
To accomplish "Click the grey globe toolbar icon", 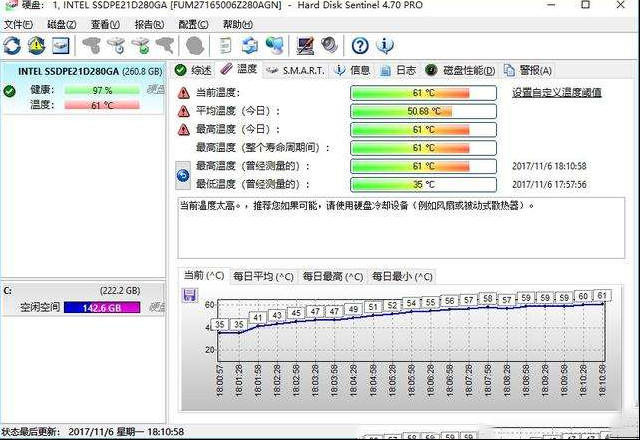I will tap(195, 45).
